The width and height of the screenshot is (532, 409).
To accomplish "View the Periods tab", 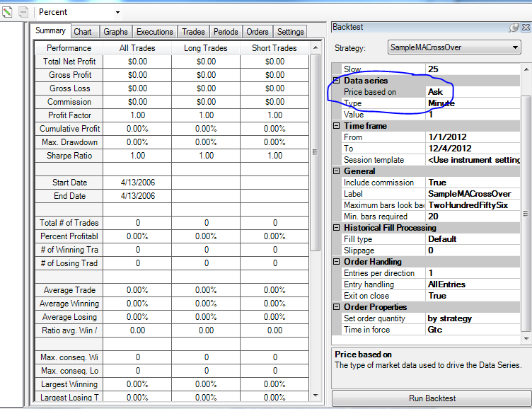I will (226, 32).
